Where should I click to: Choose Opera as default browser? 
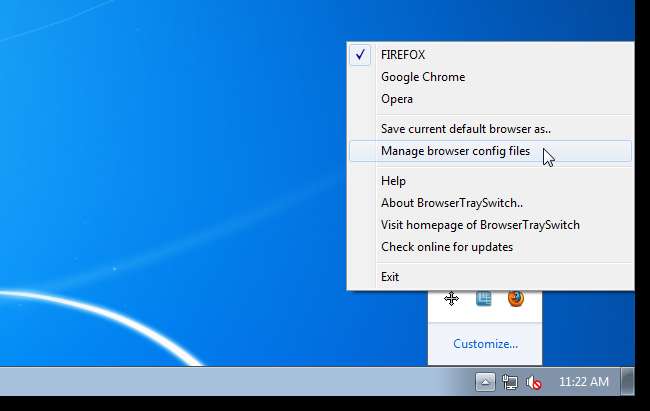[x=490, y=99]
